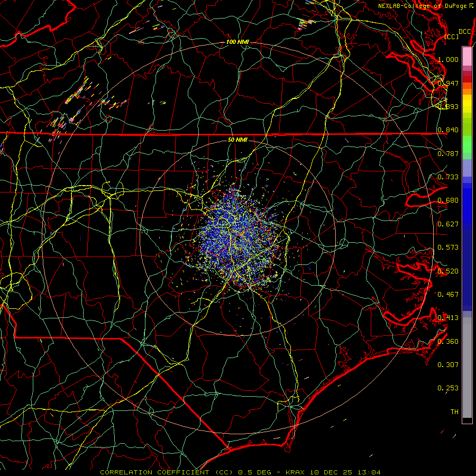Click the 0.893 scale value

click(448, 106)
